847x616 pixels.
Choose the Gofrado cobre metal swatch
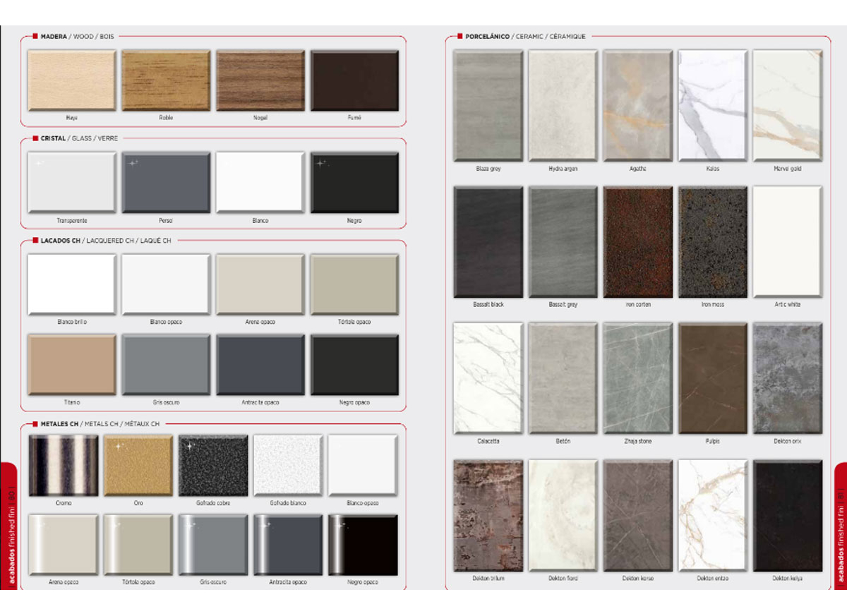coord(213,466)
